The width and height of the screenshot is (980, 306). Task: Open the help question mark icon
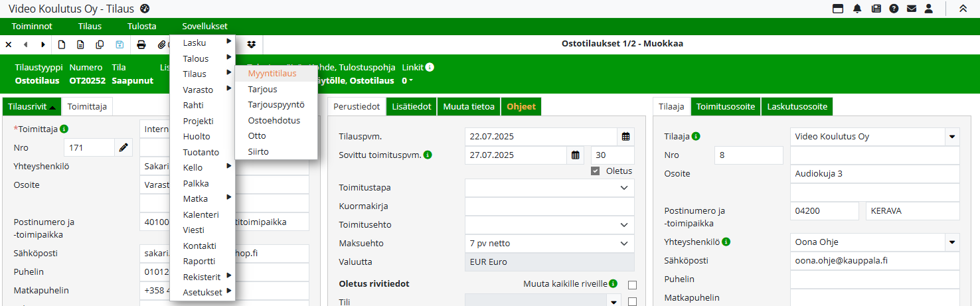click(894, 9)
